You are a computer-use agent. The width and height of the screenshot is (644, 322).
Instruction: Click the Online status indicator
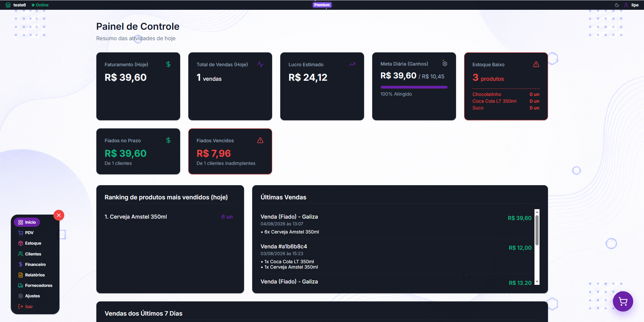click(40, 5)
